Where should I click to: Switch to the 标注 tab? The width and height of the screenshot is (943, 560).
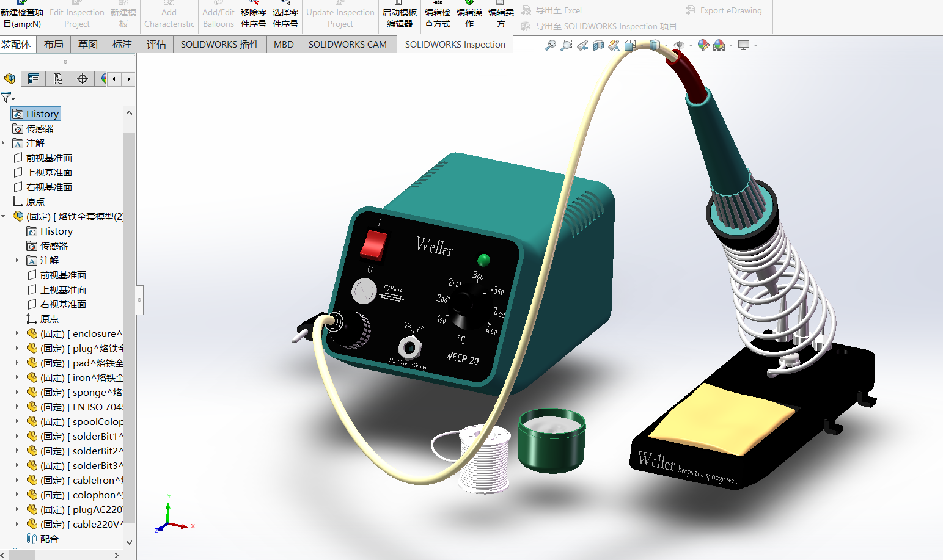[122, 44]
